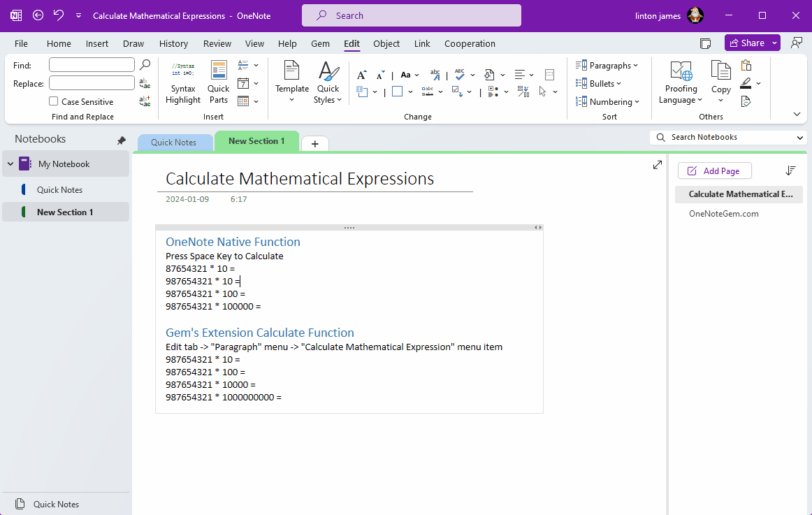Open the File menu
812x515 pixels.
21,43
